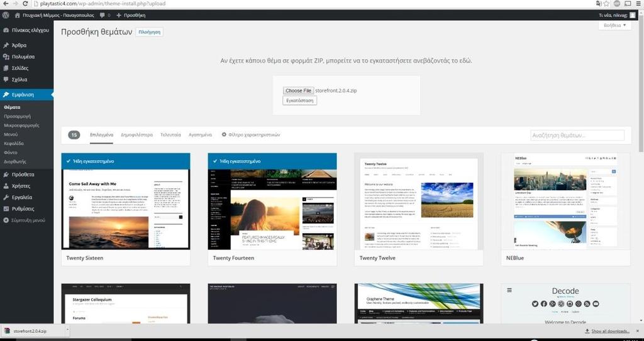
Task: Open the download item arrow for storefront.2.0.4.zip
Action: (67, 331)
